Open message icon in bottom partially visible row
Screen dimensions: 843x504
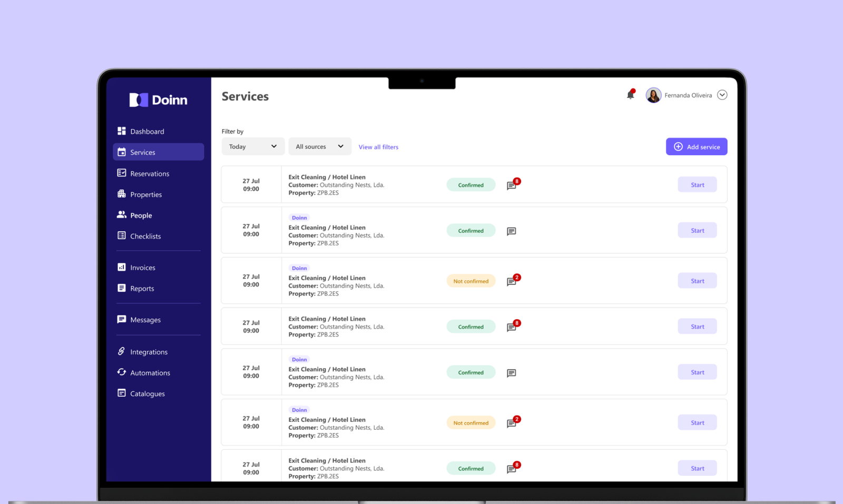[512, 469]
